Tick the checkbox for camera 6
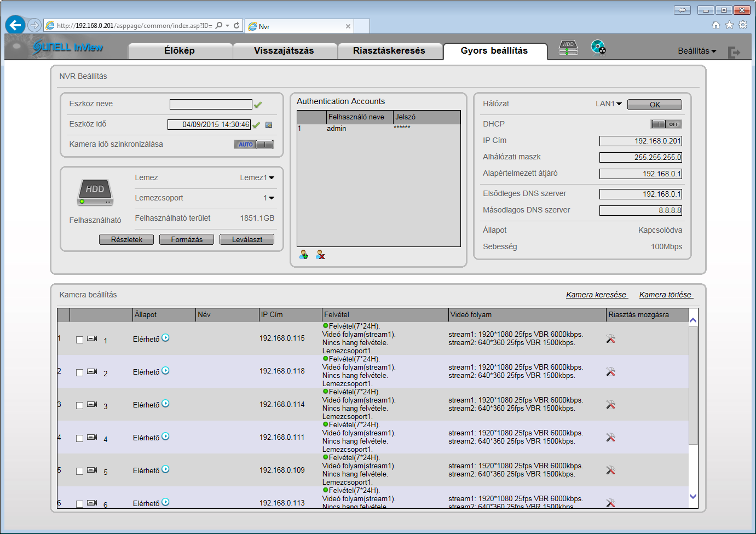756x534 pixels. click(79, 504)
